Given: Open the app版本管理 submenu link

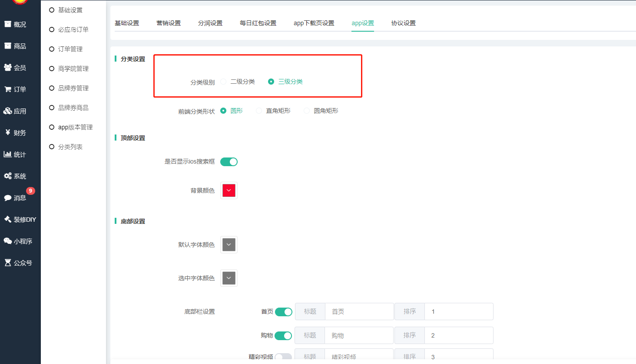Looking at the screenshot, I should pos(75,127).
